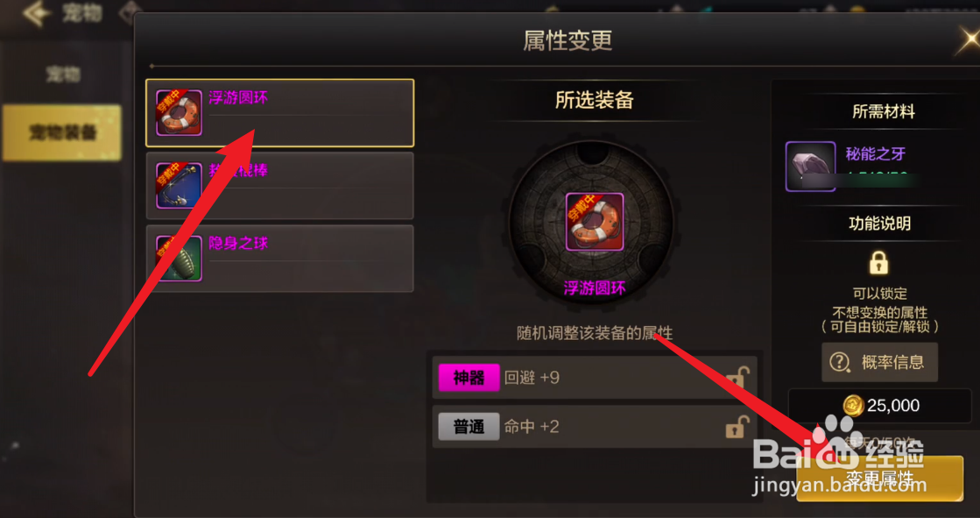Tap the selected equipment icon in center circle
The image size is (980, 518).
coord(595,222)
